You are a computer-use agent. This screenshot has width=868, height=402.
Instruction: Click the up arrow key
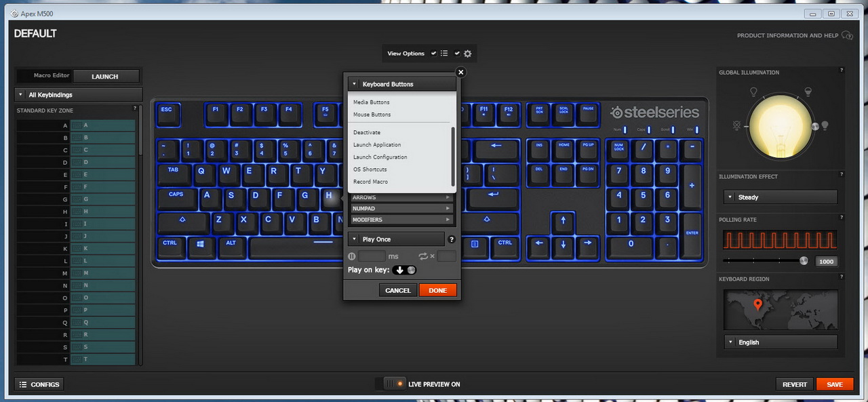point(563,222)
